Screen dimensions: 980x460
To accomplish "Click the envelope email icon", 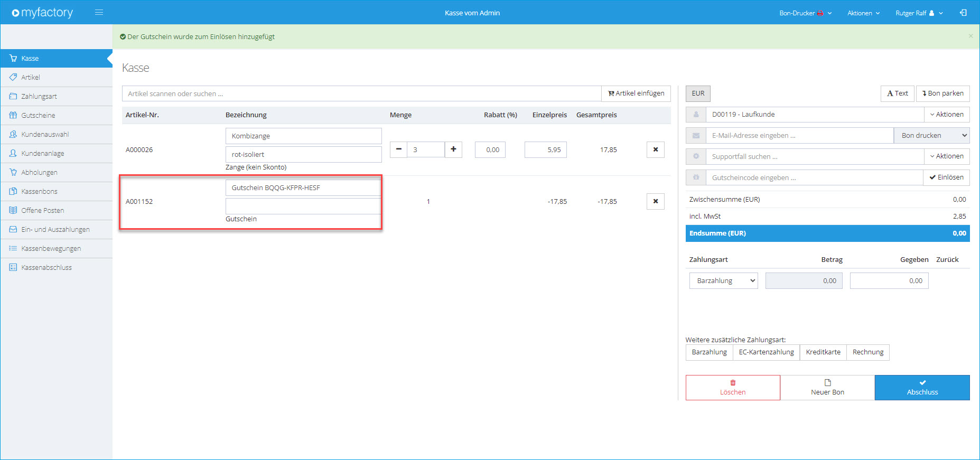I will (x=696, y=136).
